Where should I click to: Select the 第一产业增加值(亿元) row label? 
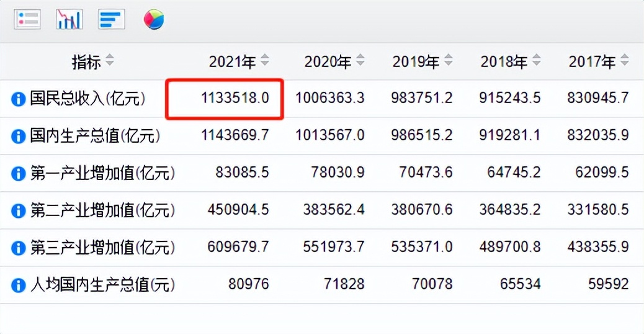pos(102,173)
